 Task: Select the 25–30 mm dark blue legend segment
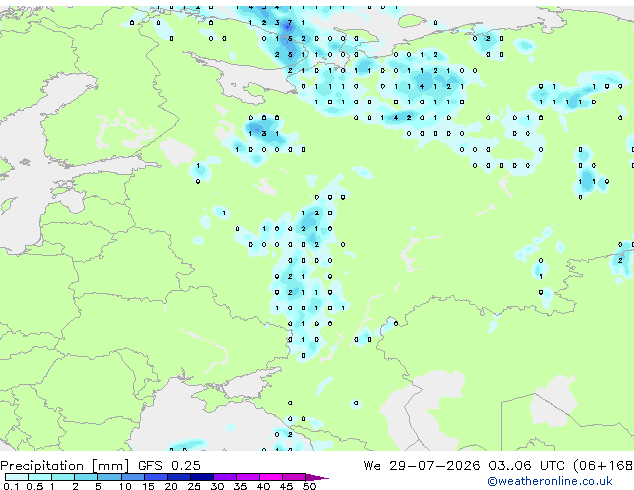click(202, 477)
